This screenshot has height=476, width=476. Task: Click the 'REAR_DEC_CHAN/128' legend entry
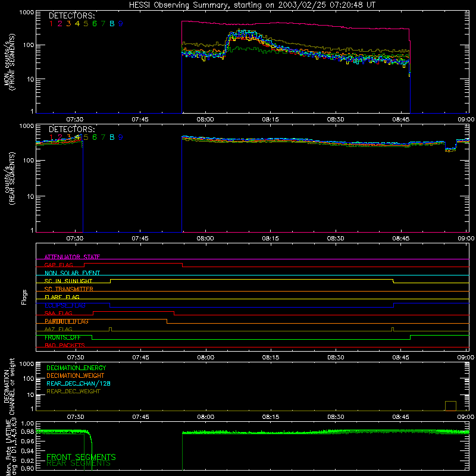[79, 384]
